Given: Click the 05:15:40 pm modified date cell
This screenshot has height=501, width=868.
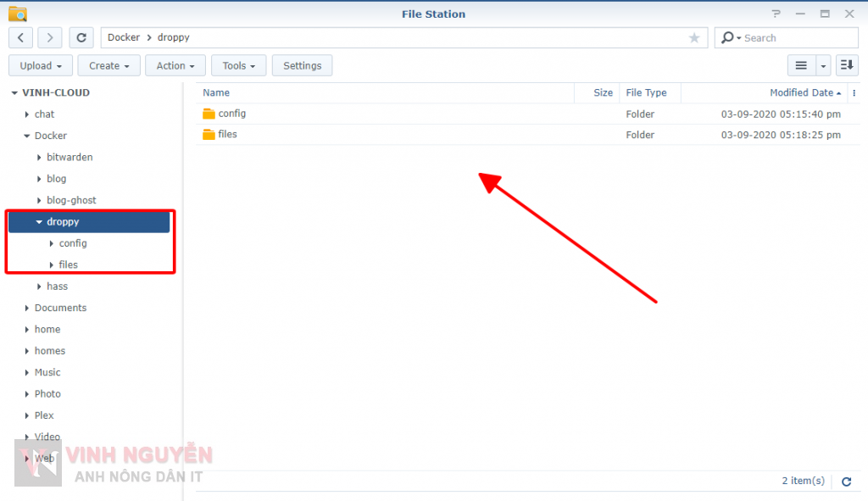Looking at the screenshot, I should 781,114.
